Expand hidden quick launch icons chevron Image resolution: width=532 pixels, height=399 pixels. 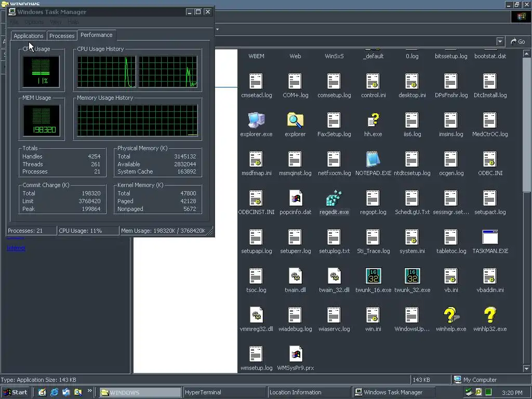(89, 391)
